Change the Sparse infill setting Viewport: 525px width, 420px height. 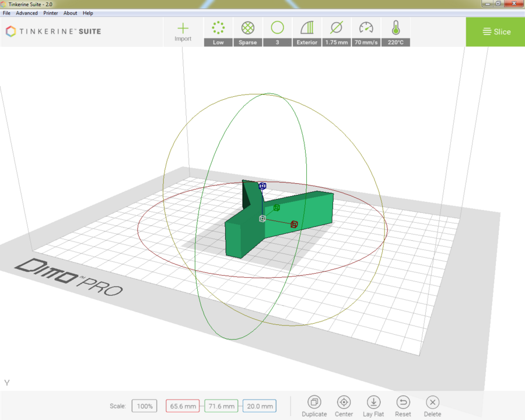tap(247, 32)
